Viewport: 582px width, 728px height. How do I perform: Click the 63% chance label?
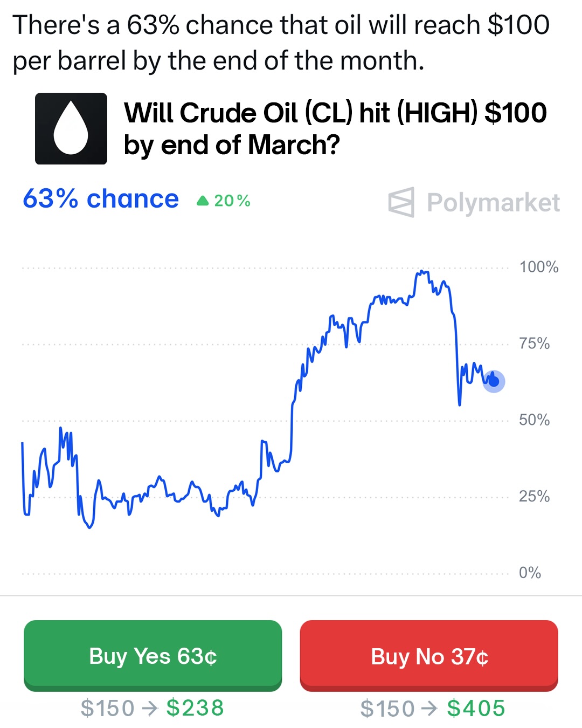point(101,199)
